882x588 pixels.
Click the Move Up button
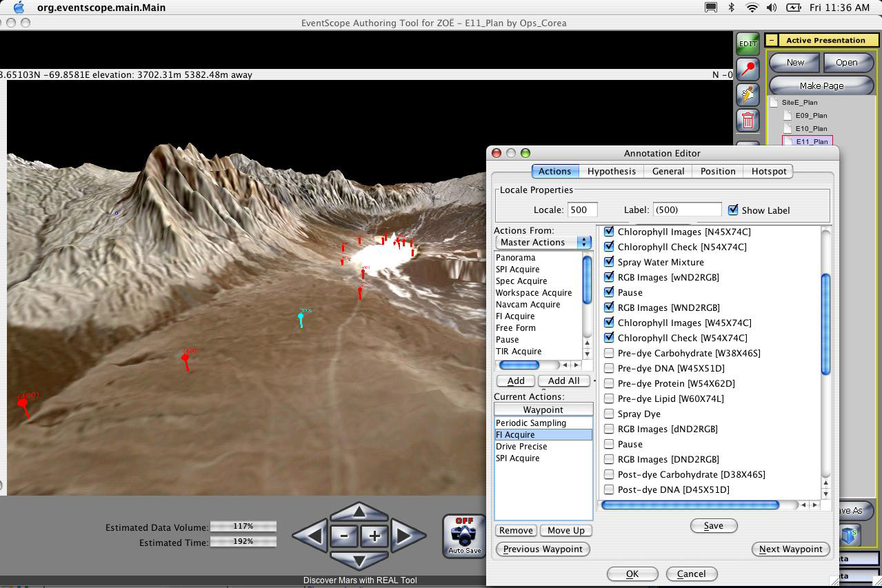566,530
